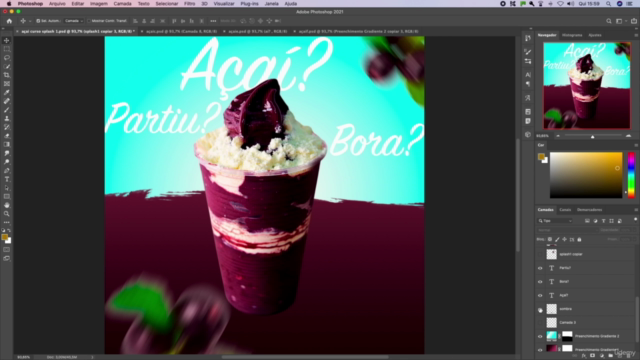Open Cor panel options menu
640x360 pixels.
[636, 145]
